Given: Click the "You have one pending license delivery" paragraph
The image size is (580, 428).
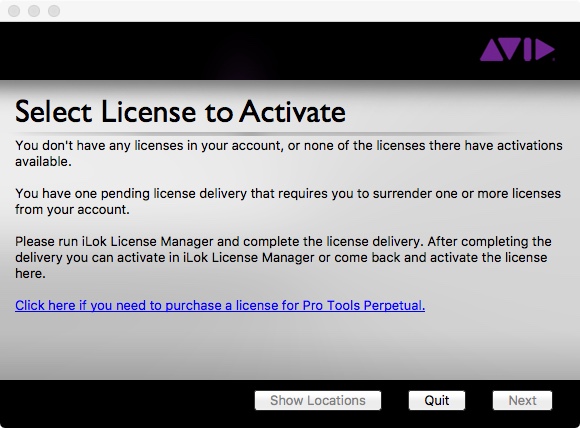Looking at the screenshot, I should point(288,201).
